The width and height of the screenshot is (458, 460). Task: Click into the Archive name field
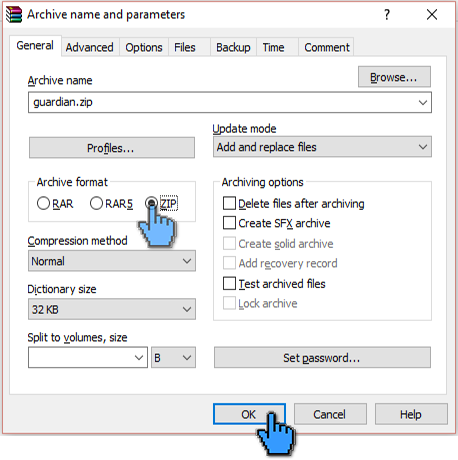point(230,102)
